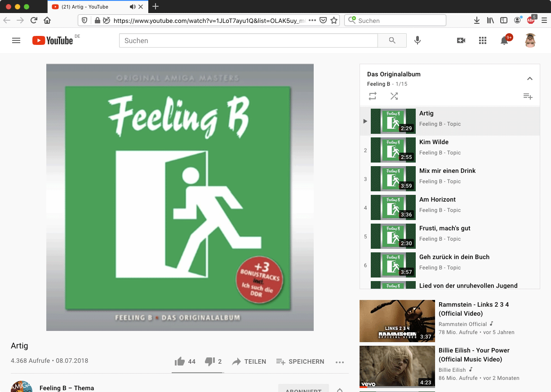Screen dimensions: 551x392
Task: Open Feeling B playlist owner link
Action: point(379,84)
